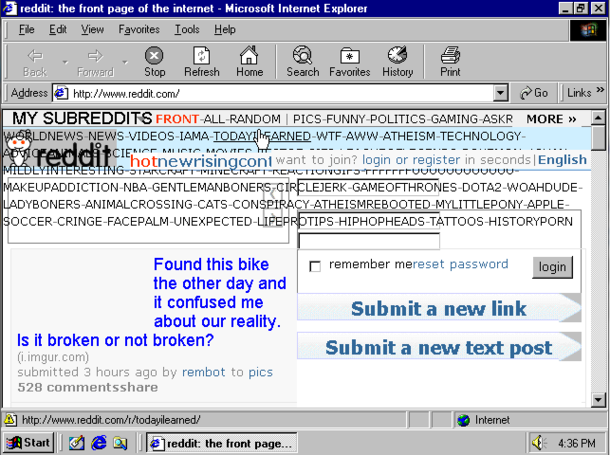Click the IE page icon in address bar
The height and width of the screenshot is (455, 610).
point(60,93)
